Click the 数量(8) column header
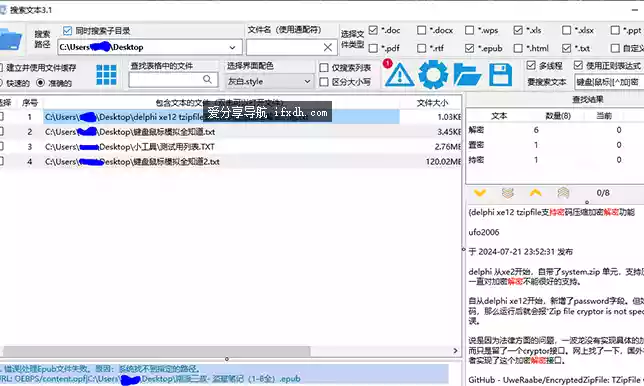This screenshot has width=644, height=386. click(558, 116)
